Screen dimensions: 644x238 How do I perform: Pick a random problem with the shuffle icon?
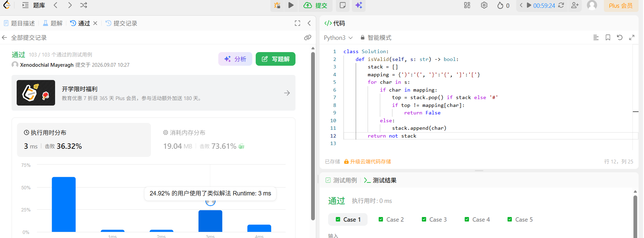pos(84,5)
